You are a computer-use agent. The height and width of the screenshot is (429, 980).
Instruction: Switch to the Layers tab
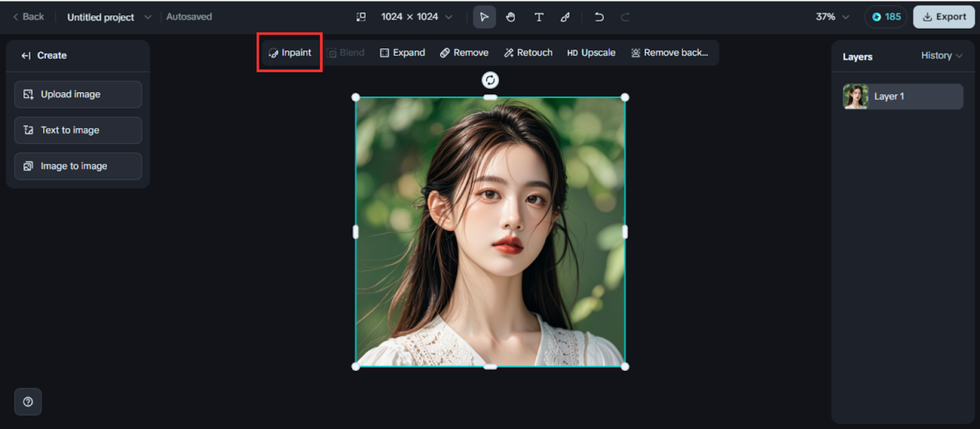(857, 57)
